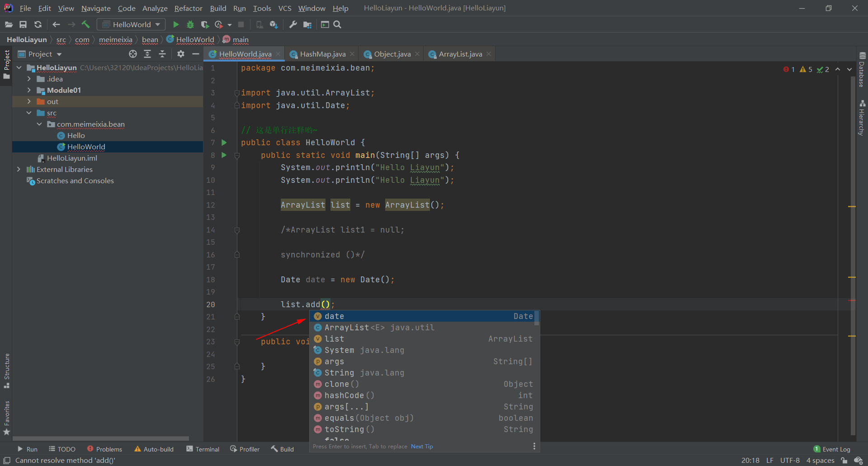Open the Favorites side tool window
Image resolution: width=868 pixels, height=466 pixels.
tap(7, 418)
